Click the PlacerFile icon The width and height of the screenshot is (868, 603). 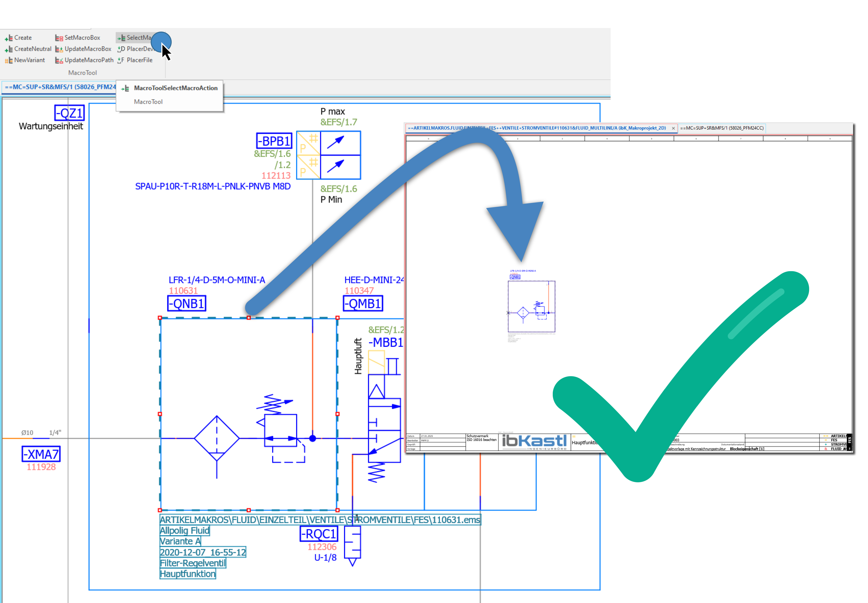click(121, 60)
